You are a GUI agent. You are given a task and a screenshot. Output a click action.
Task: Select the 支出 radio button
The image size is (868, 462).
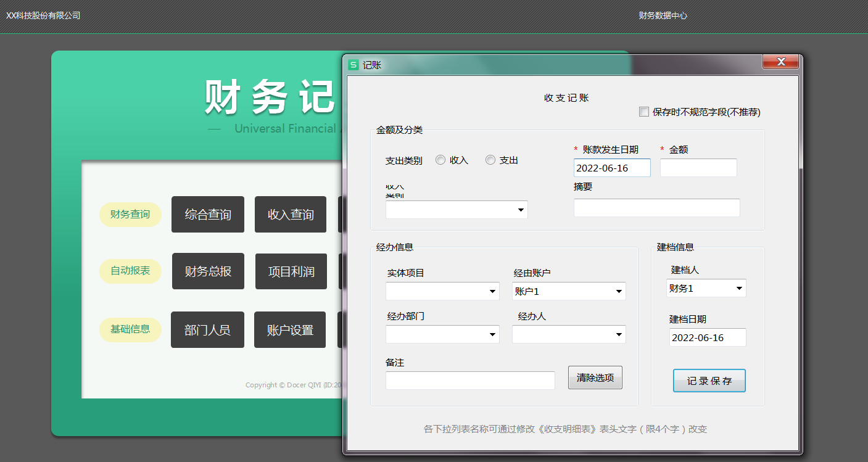(490, 160)
